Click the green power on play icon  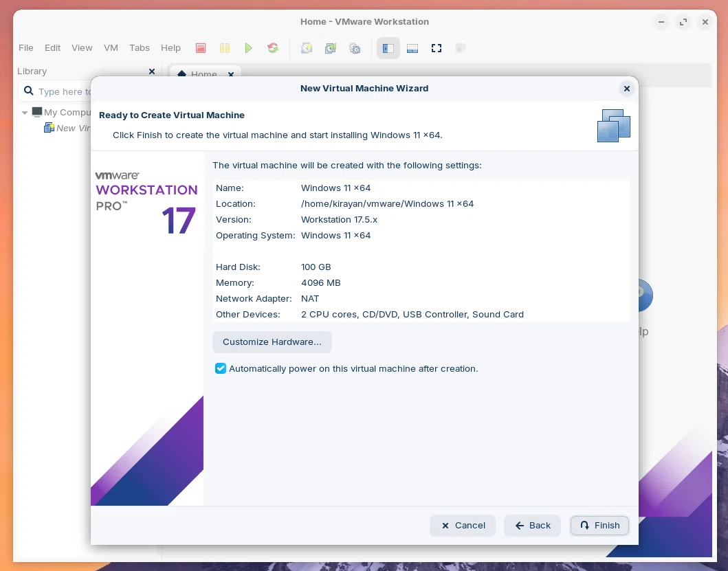tap(249, 48)
